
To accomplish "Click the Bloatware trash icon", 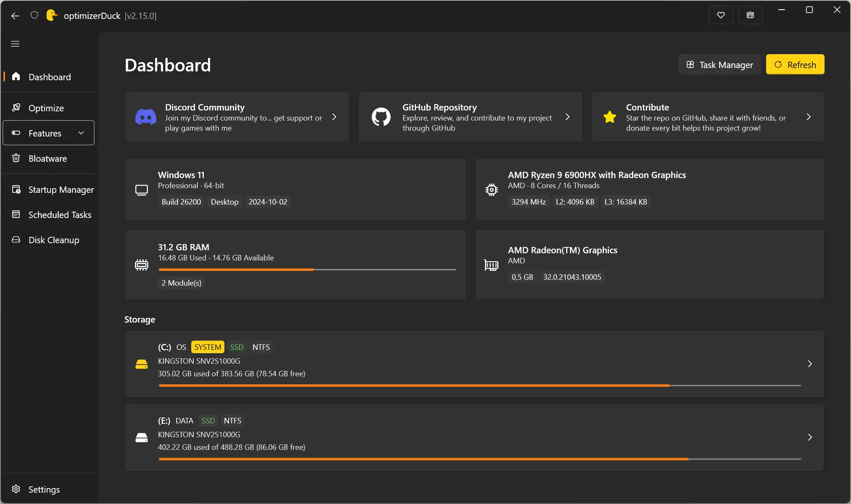I will (x=16, y=158).
